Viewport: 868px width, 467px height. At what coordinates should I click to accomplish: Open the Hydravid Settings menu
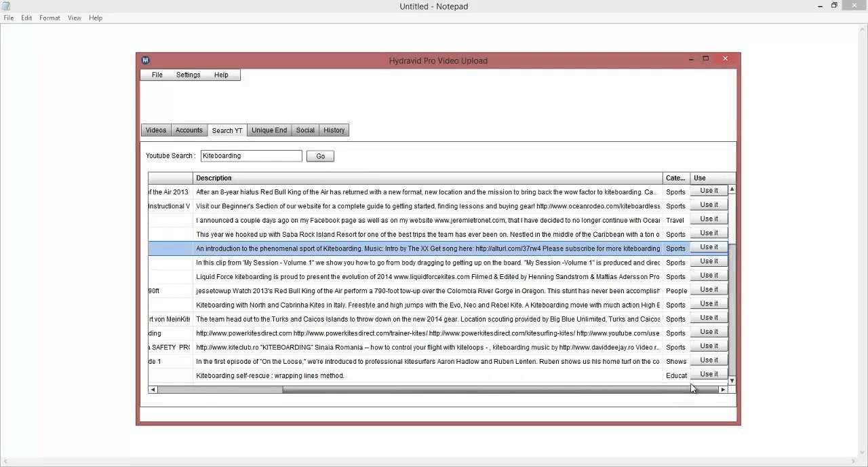pos(188,75)
